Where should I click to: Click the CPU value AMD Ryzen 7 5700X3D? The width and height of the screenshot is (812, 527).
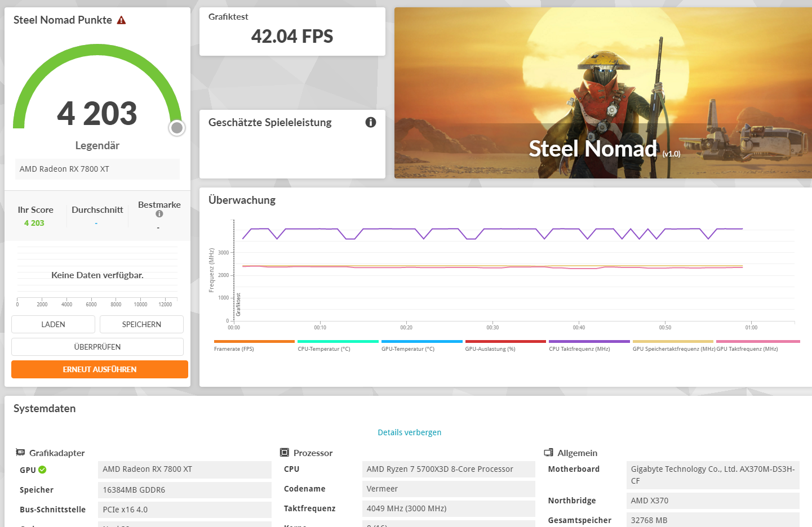point(449,469)
